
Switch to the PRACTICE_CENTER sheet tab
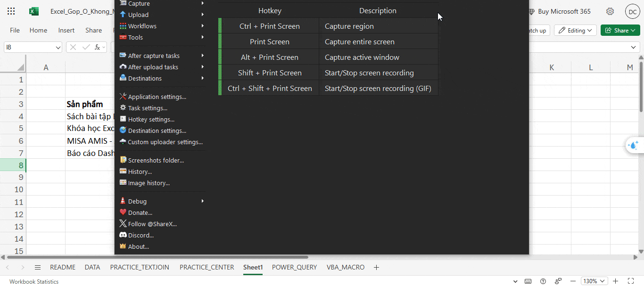click(x=207, y=267)
